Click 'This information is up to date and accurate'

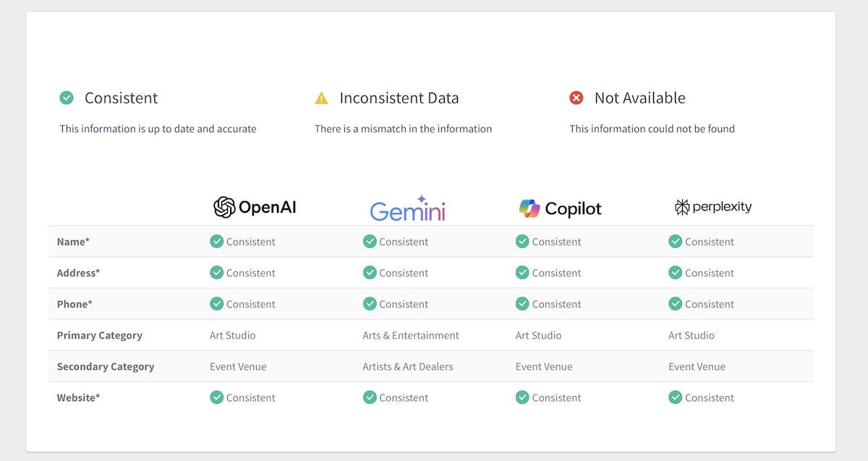[158, 129]
